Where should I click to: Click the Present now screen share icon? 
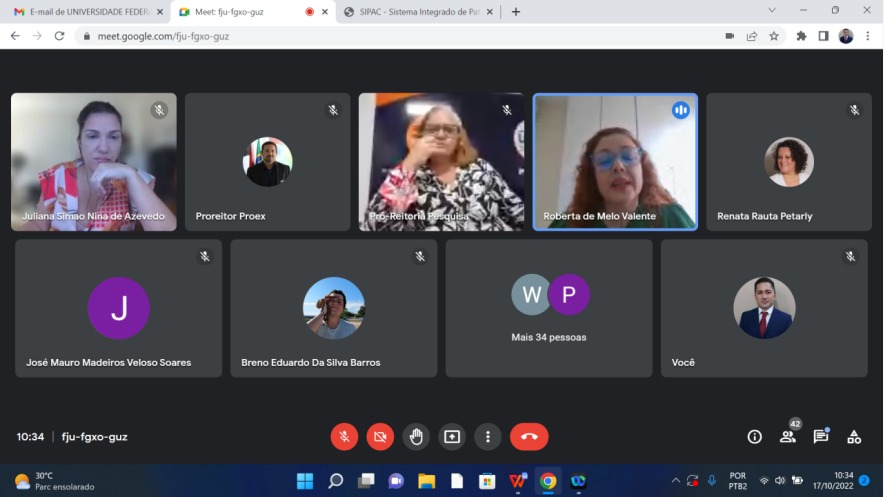(x=452, y=437)
